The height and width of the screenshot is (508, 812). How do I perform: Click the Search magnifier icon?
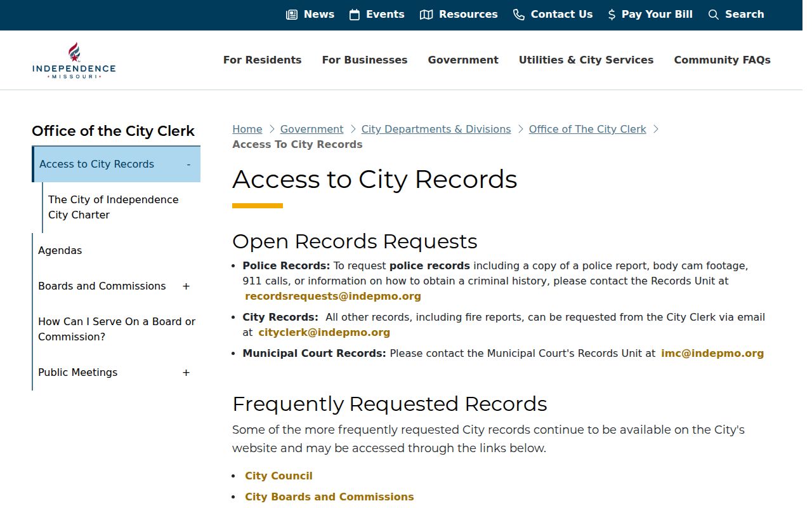[714, 15]
